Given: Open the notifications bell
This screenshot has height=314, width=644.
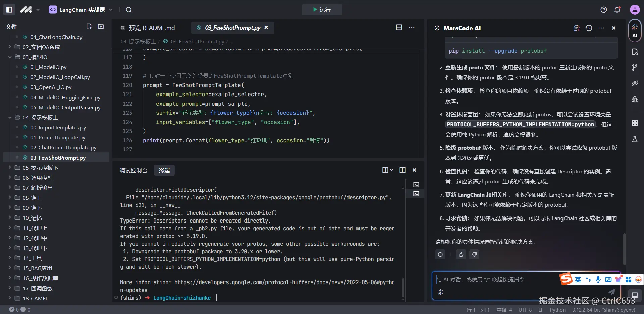Looking at the screenshot, I should [617, 10].
